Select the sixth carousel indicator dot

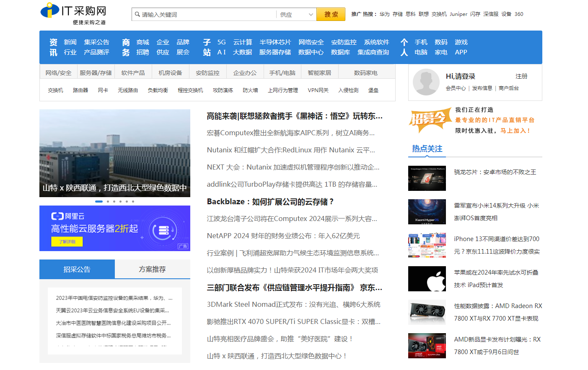tap(133, 201)
